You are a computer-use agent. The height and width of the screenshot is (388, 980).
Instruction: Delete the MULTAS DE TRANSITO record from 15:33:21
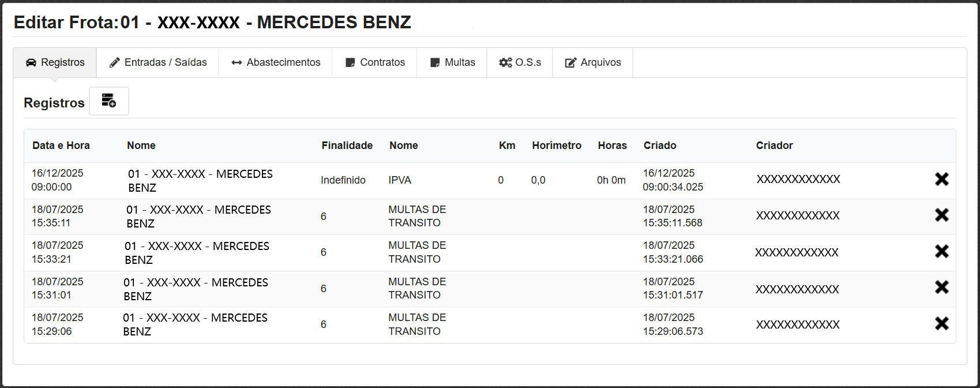click(941, 251)
